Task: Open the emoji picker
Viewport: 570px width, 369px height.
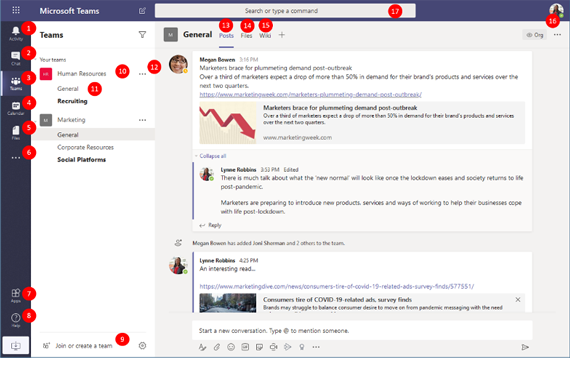Action: [231, 347]
